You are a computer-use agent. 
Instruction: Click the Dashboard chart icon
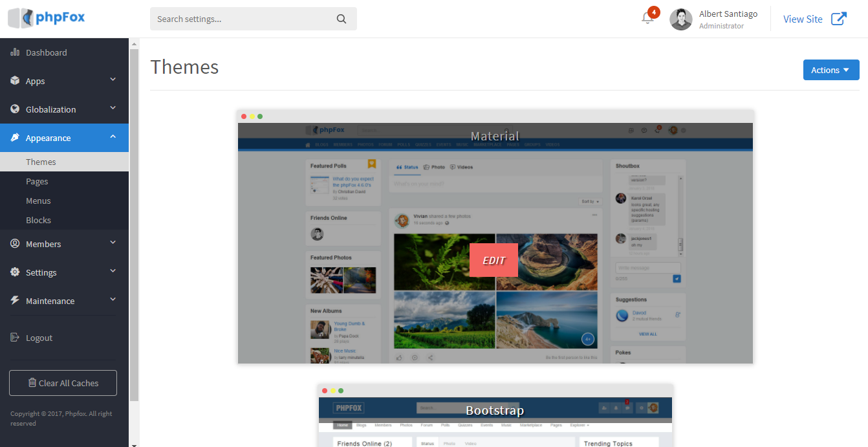pyautogui.click(x=15, y=52)
